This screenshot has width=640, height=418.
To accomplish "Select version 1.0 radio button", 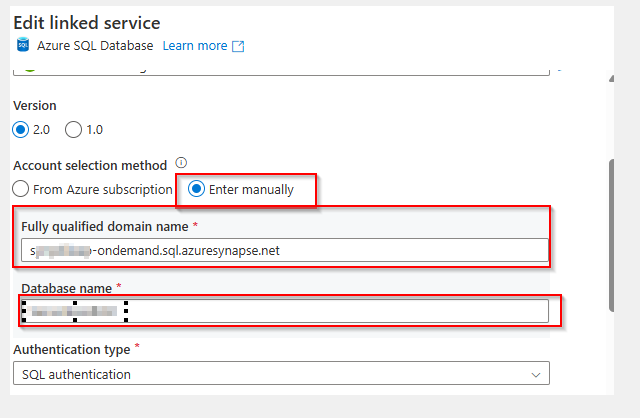I will pos(73,130).
